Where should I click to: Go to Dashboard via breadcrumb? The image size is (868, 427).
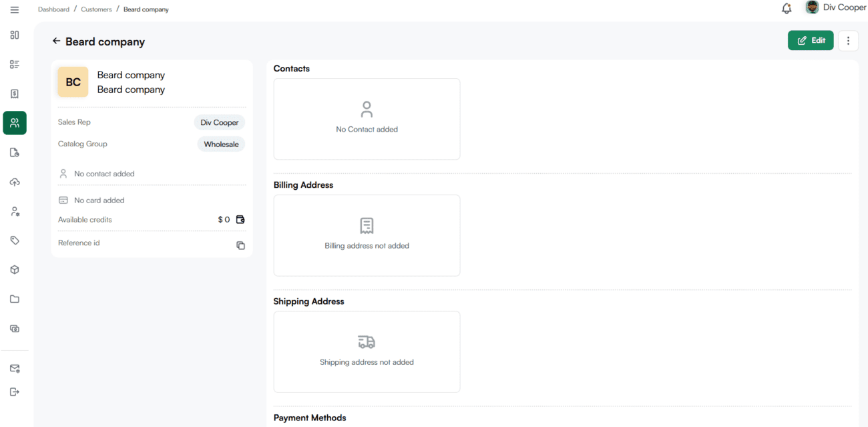[53, 9]
